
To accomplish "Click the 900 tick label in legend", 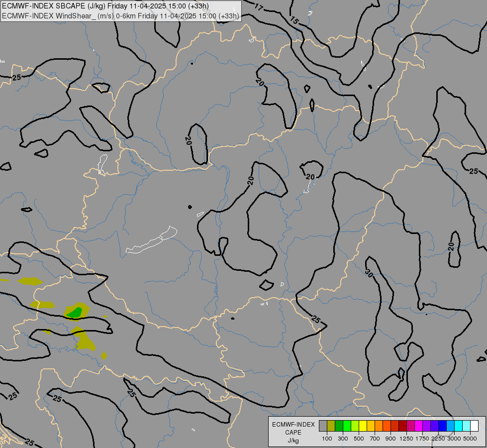I will 390,439.
